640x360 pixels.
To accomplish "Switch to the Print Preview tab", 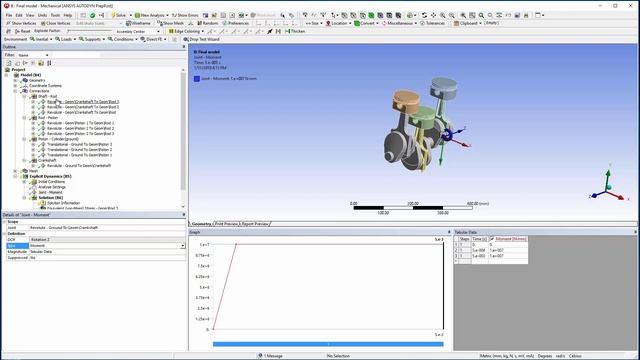I will (226, 224).
